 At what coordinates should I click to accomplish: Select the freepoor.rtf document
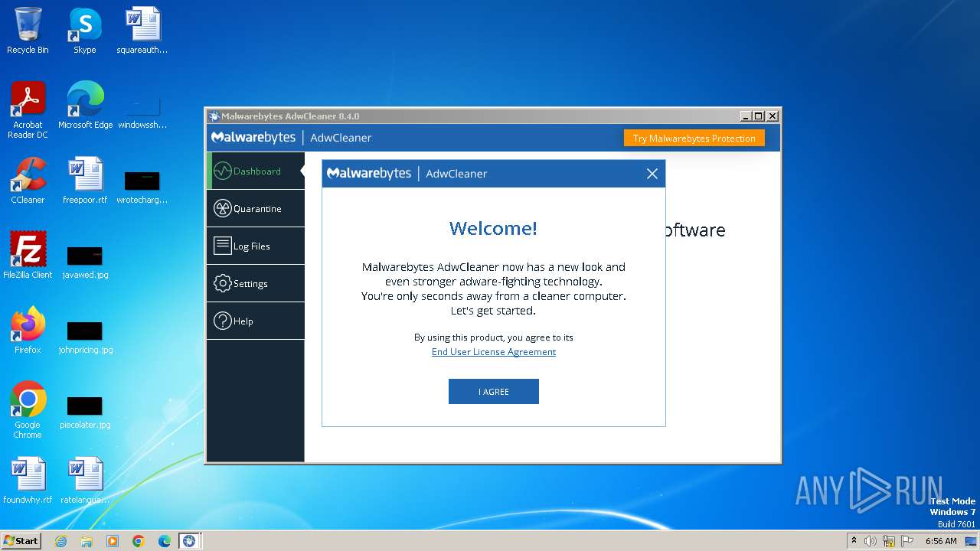[x=85, y=181]
